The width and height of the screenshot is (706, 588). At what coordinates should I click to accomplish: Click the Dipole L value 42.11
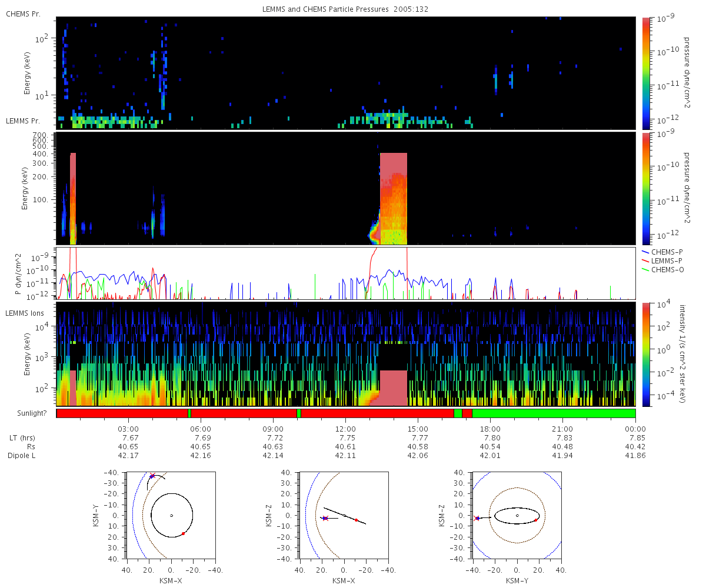(346, 456)
